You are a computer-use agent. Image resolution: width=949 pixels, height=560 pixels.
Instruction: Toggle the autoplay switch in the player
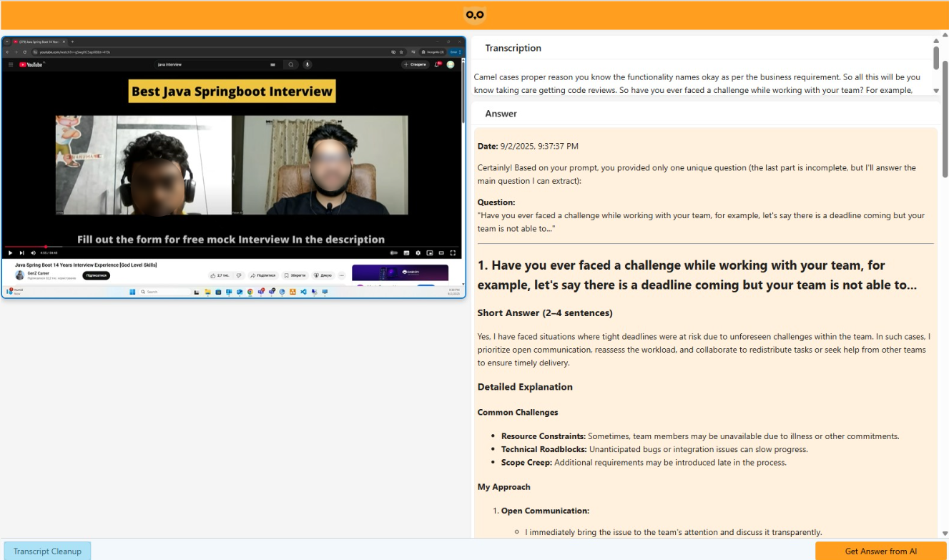pos(393,252)
